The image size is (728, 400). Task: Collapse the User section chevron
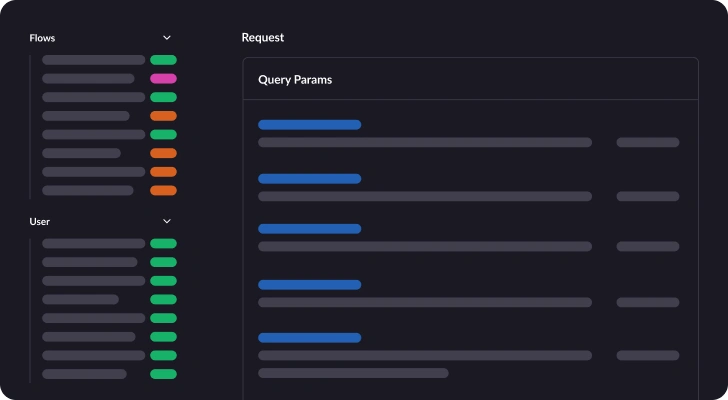[167, 221]
